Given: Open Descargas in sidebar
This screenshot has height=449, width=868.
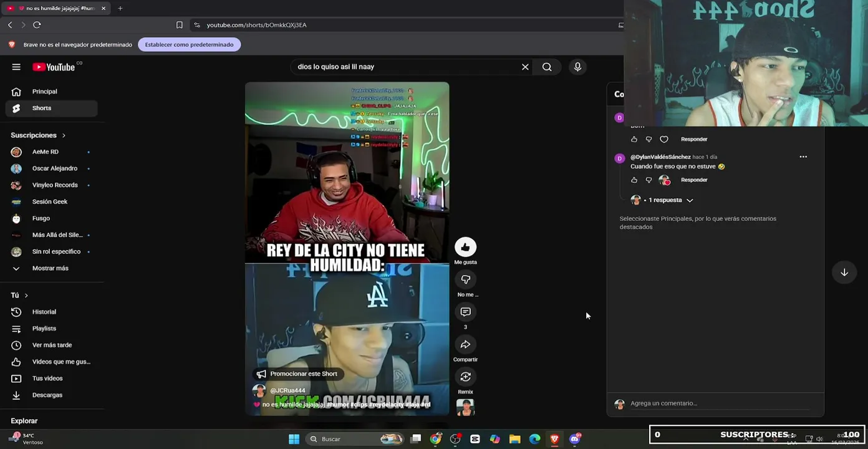Looking at the screenshot, I should click(x=52, y=395).
